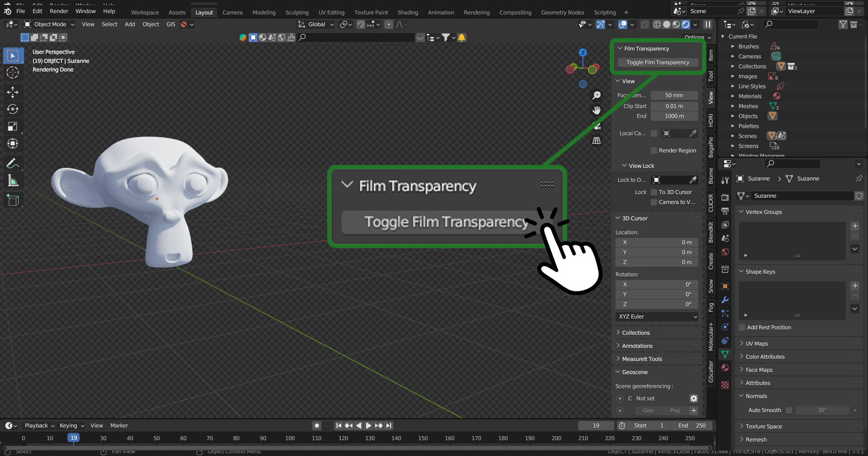
Task: Click the Clip Start 0.01 m field
Action: [674, 106]
